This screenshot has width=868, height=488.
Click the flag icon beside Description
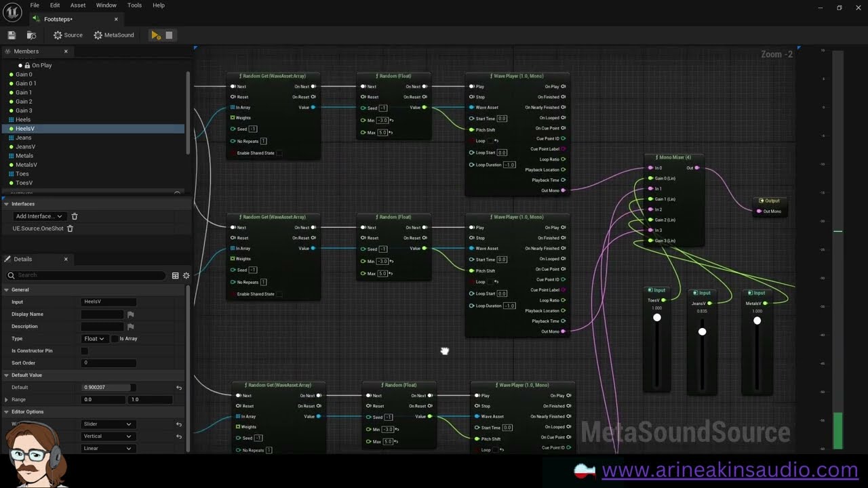tap(130, 327)
